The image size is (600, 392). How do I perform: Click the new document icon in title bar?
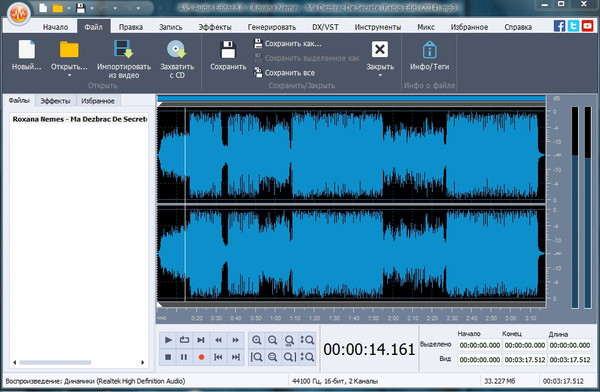pyautogui.click(x=43, y=8)
